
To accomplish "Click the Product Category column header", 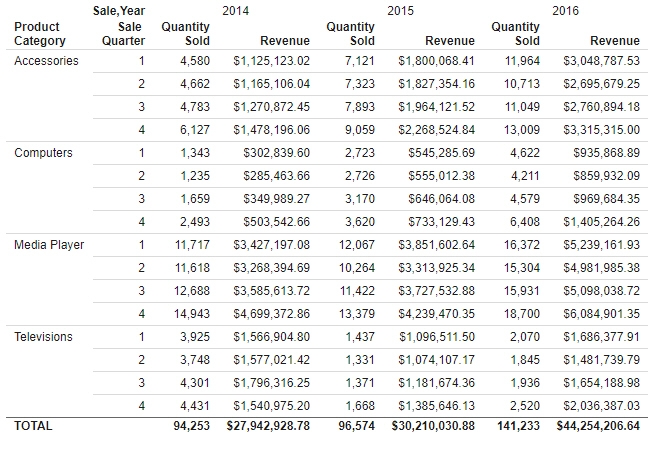I will coord(40,34).
